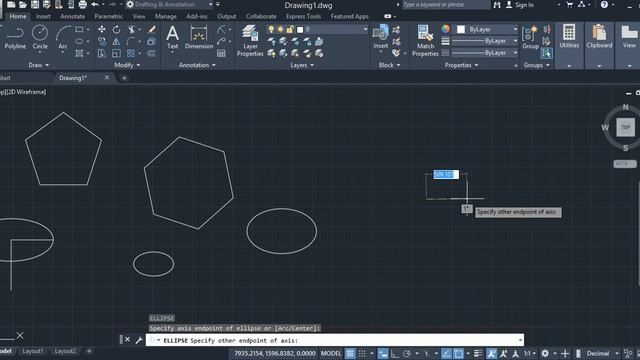
Task: Open the Manage ribbon tab
Action: point(165,16)
